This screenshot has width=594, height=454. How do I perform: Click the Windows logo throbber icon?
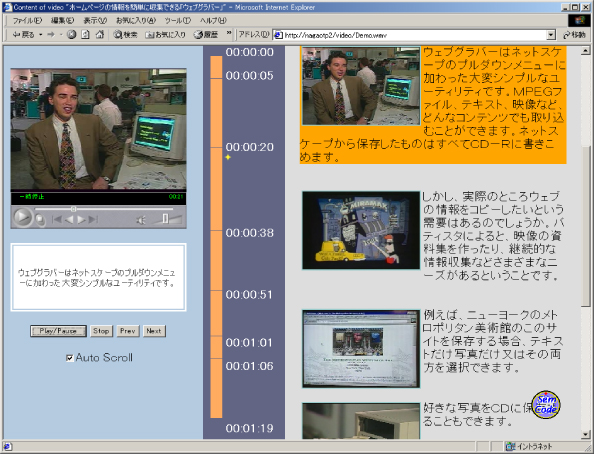point(579,20)
